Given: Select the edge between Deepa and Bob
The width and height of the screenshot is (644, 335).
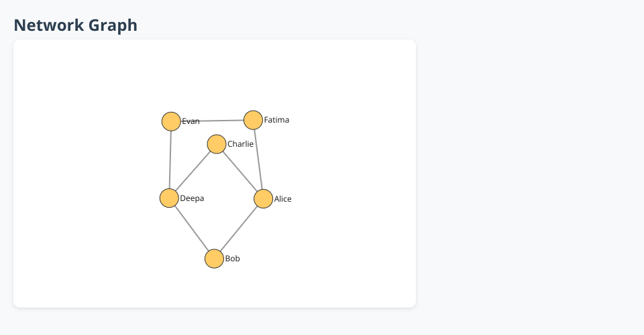Looking at the screenshot, I should (x=191, y=228).
